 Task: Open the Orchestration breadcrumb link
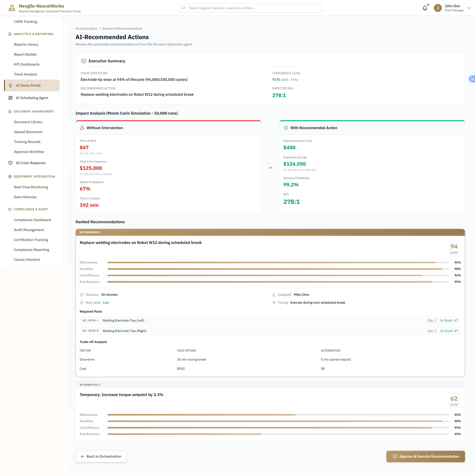(86, 28)
